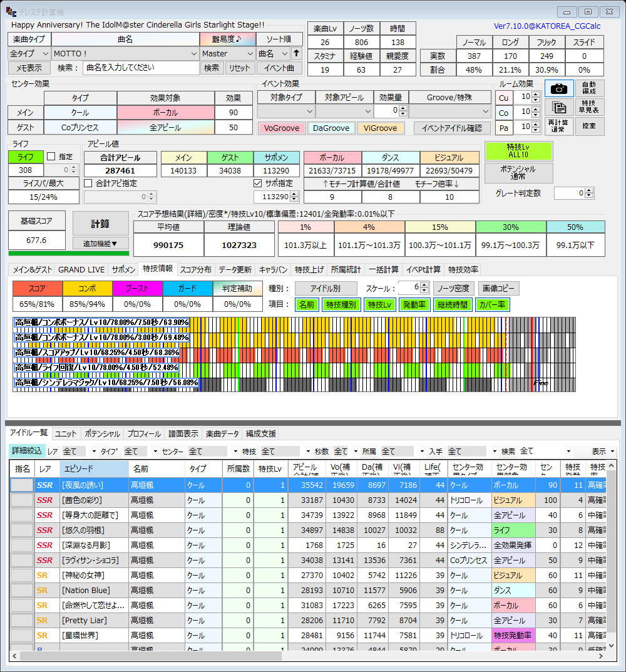Toggle the 発動率 item filter
This screenshot has width=626, height=672.
click(414, 305)
